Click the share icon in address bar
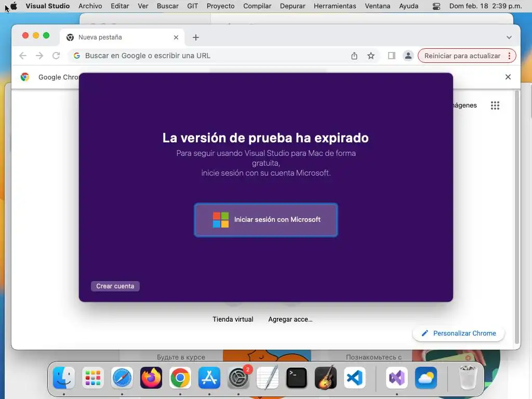Screen dimensions: 532x399 coord(354,56)
